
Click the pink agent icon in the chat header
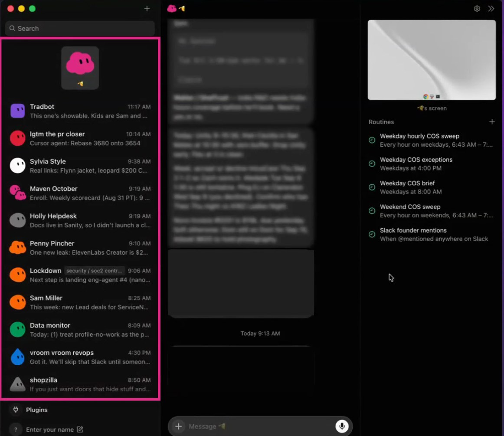[172, 9]
